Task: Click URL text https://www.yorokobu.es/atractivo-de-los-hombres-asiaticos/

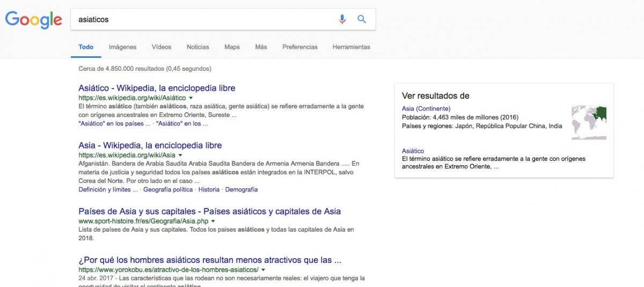Action: [169, 270]
